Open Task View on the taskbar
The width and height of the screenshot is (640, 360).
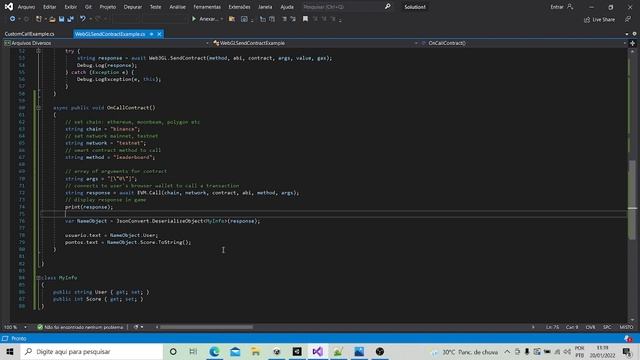tap(193, 351)
